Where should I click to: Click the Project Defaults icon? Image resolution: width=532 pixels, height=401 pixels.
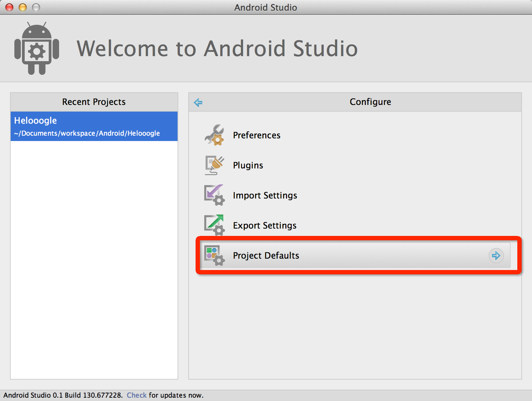coord(214,256)
